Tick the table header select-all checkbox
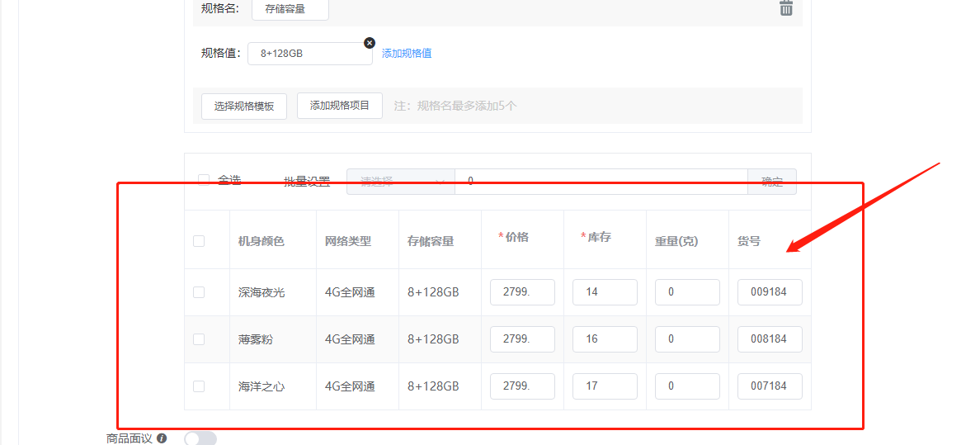The image size is (980, 445). pyautogui.click(x=199, y=241)
